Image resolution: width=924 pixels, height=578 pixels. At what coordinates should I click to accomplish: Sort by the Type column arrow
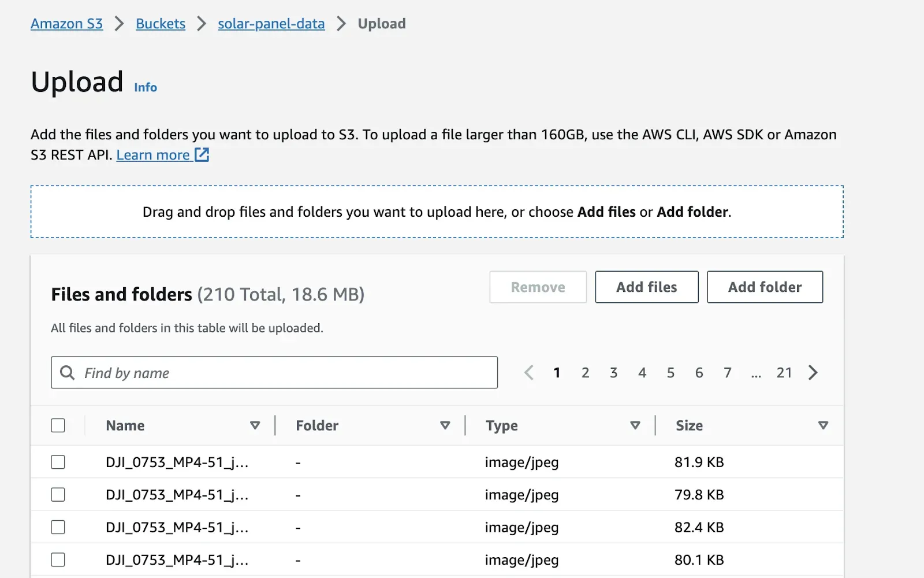point(635,425)
